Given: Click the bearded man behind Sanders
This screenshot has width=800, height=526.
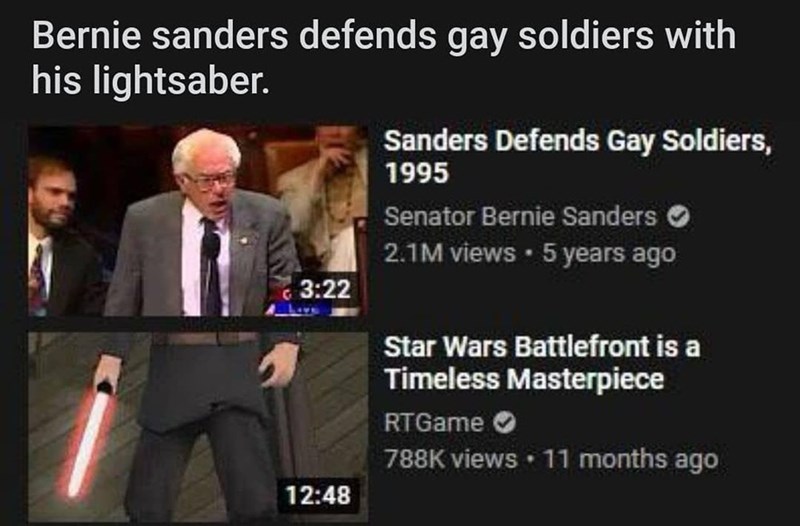Looking at the screenshot, I should [60, 236].
